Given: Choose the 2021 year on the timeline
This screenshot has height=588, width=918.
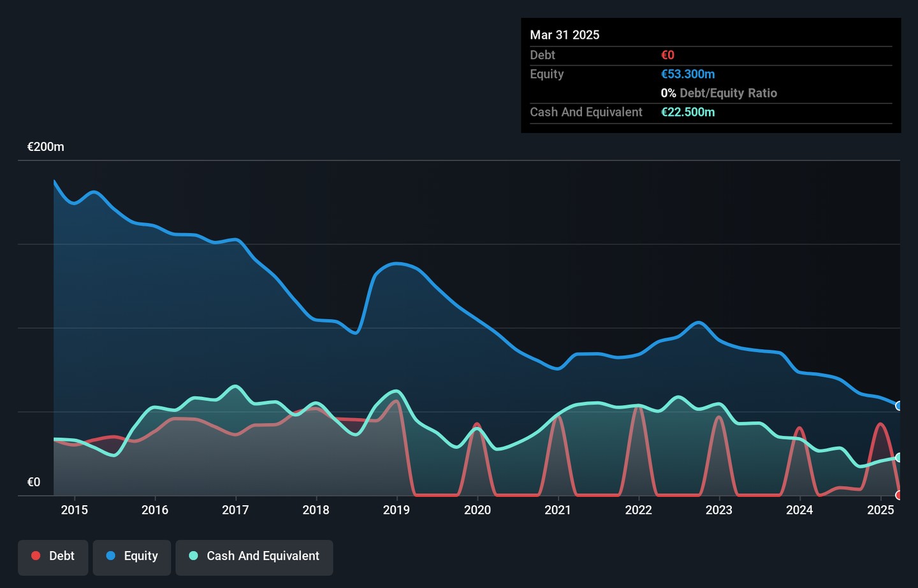Looking at the screenshot, I should coord(558,510).
